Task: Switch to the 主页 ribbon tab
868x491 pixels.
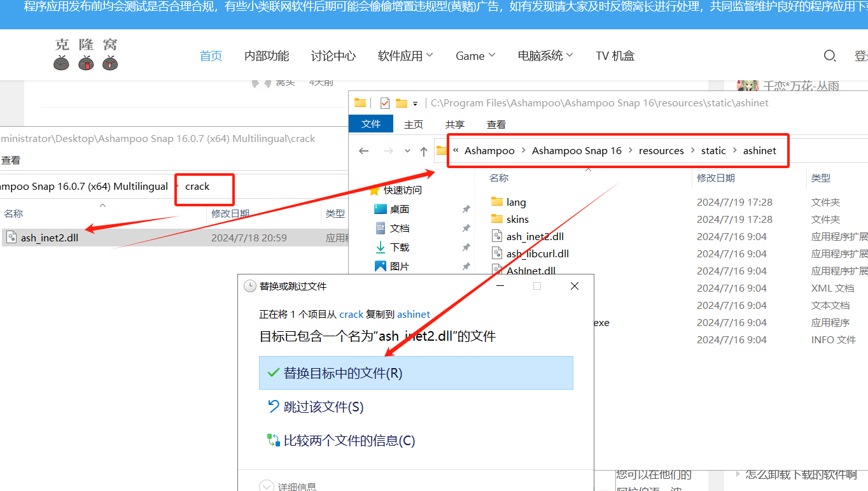Action: [414, 124]
